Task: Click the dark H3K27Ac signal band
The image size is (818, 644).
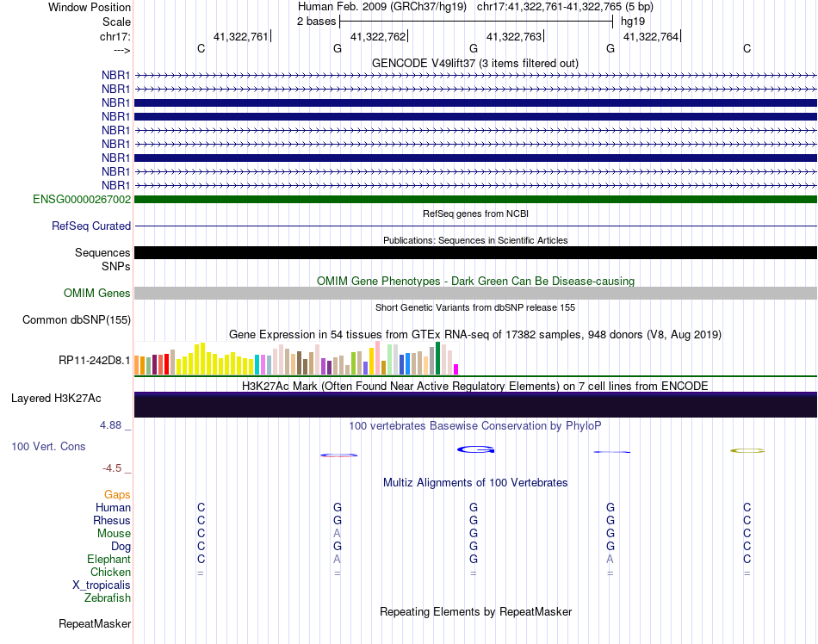Action: (x=475, y=405)
